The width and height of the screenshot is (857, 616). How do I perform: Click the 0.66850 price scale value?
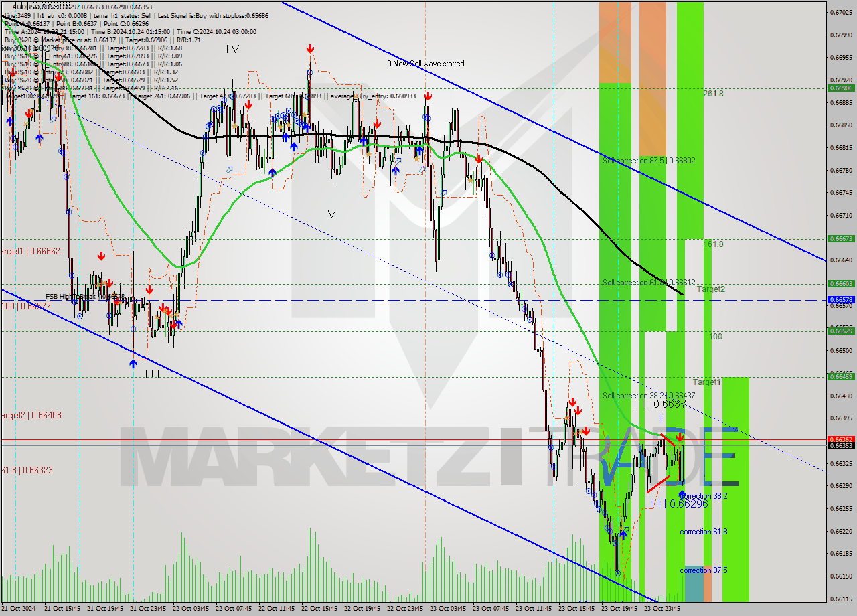click(840, 125)
